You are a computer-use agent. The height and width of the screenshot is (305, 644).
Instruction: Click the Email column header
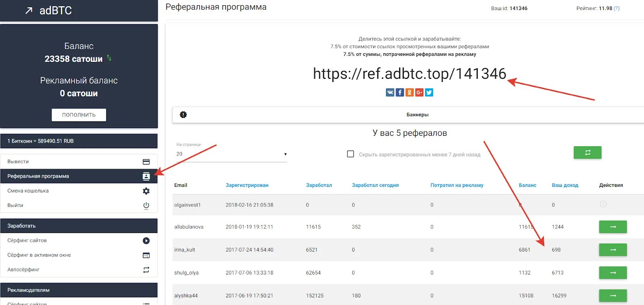181,185
